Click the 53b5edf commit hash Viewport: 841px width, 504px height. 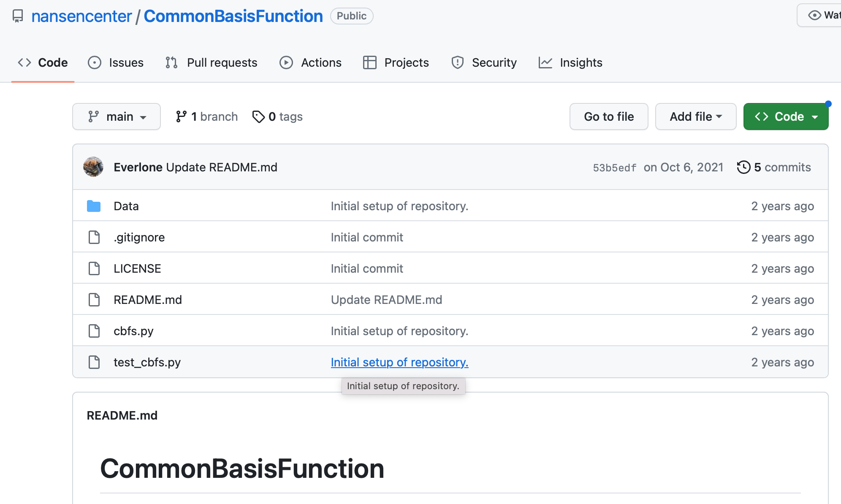(614, 168)
